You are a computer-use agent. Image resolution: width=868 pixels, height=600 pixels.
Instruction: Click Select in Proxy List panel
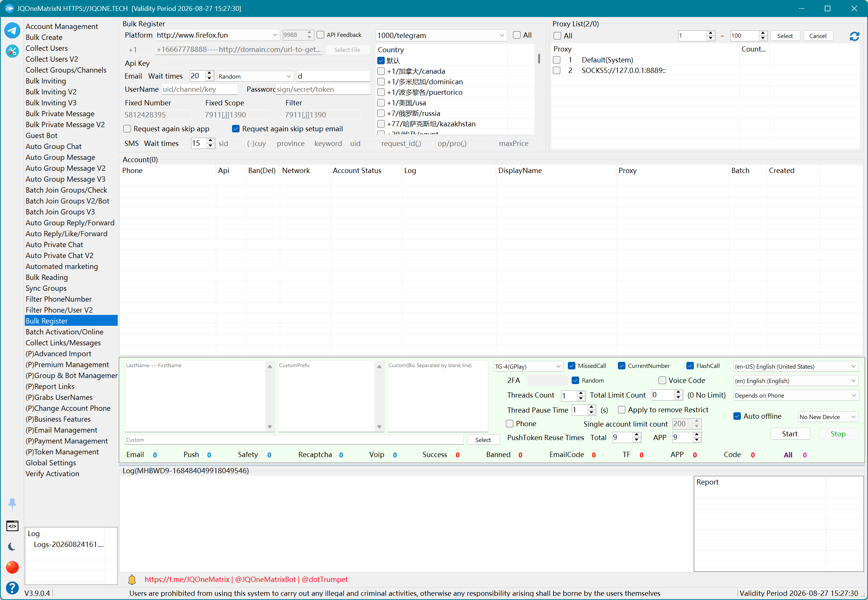(x=785, y=36)
